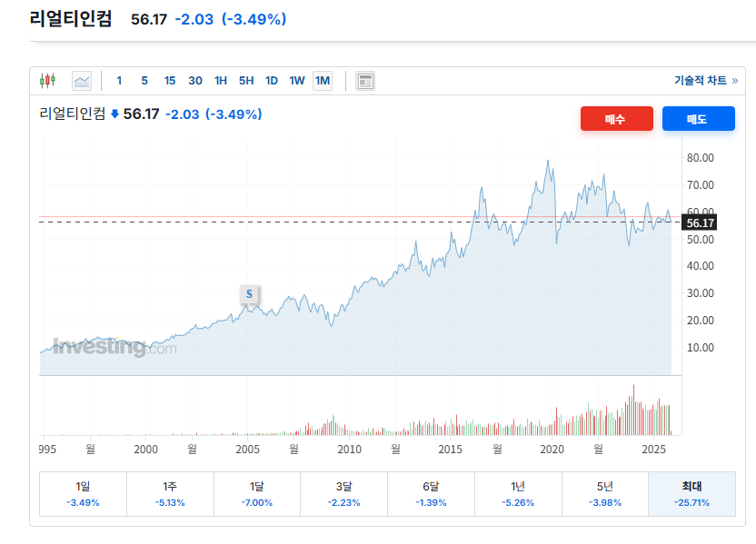Select the 1H interval

tap(221, 81)
